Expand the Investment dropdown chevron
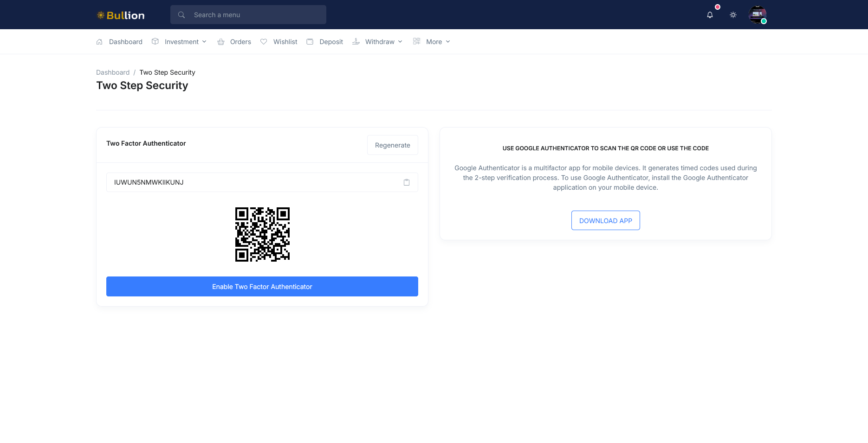 204,42
